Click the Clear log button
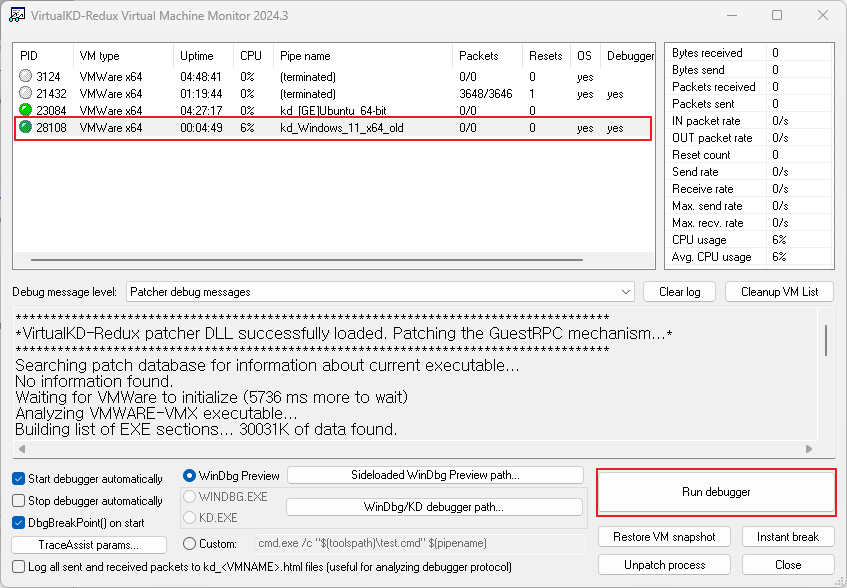The image size is (847, 588). (x=680, y=292)
